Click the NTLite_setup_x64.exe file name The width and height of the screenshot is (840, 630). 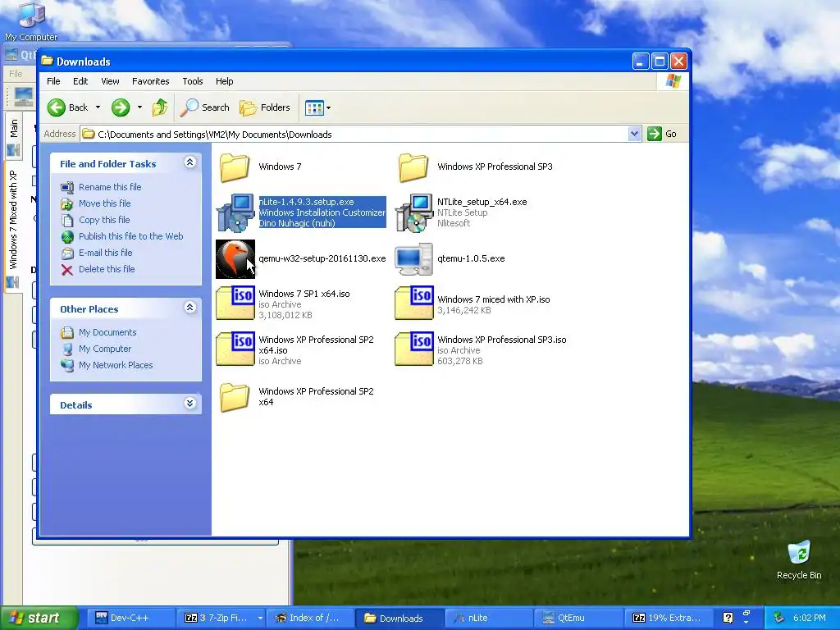(x=482, y=202)
